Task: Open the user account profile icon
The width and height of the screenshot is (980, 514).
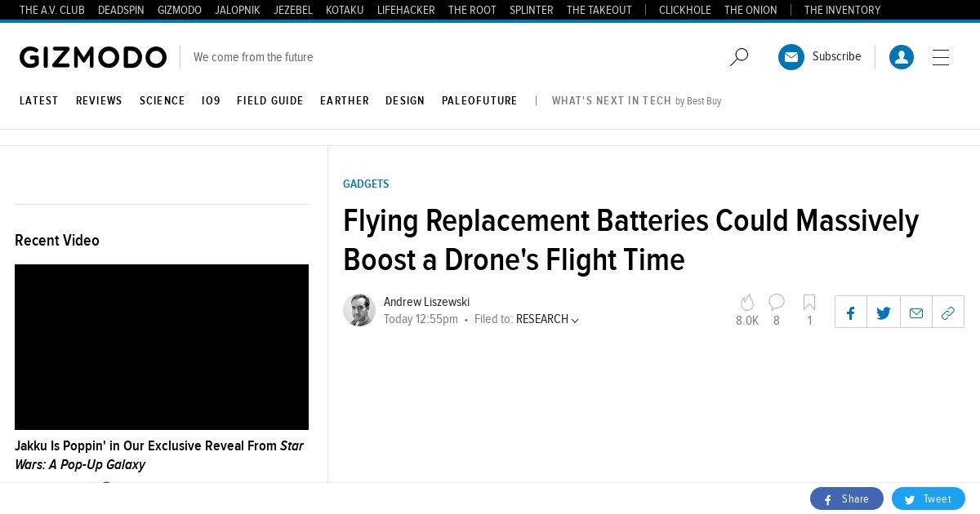Action: [902, 57]
